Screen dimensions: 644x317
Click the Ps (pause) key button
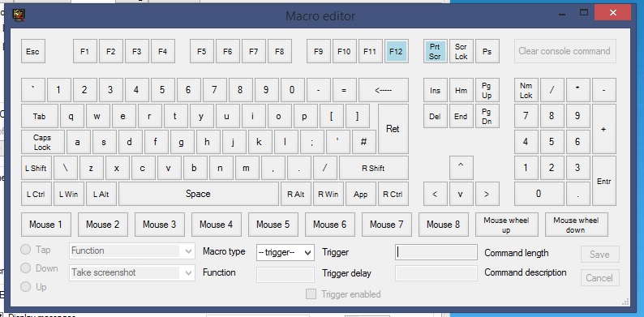coord(487,51)
